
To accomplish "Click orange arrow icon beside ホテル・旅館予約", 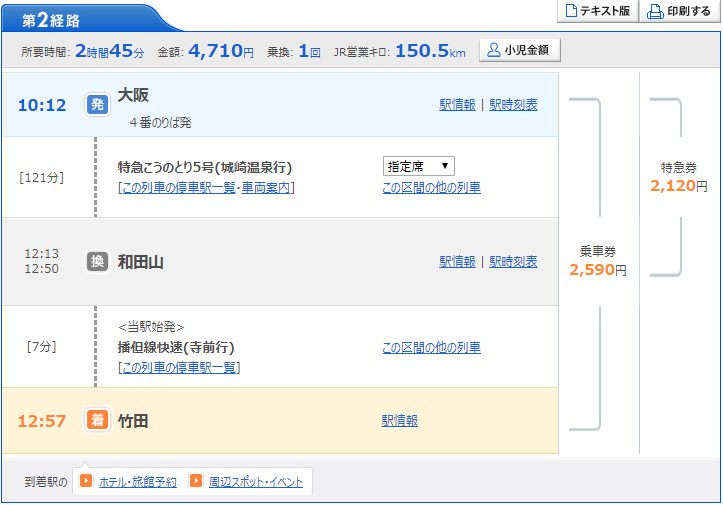I will pyautogui.click(x=87, y=481).
